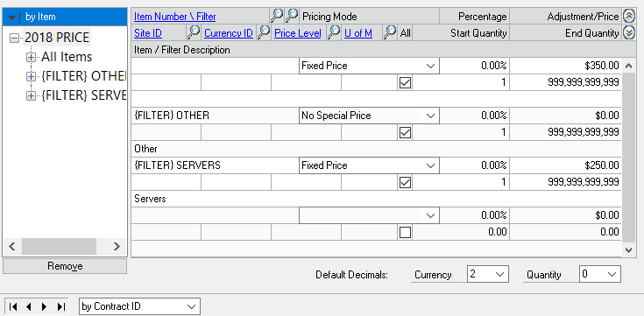Expand the {FILTER} SERVERS tree node
Screen dimensions: 644x316
31,95
